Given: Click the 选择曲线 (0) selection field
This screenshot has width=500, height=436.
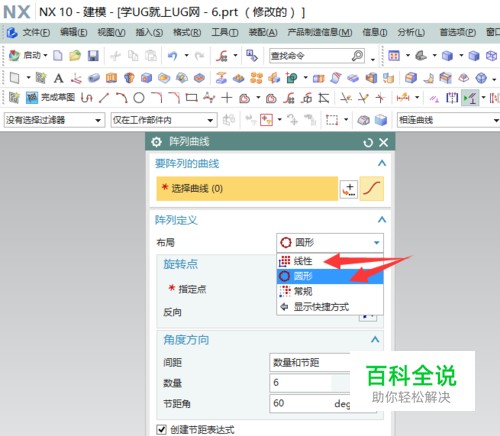Looking at the screenshot, I should 247,189.
